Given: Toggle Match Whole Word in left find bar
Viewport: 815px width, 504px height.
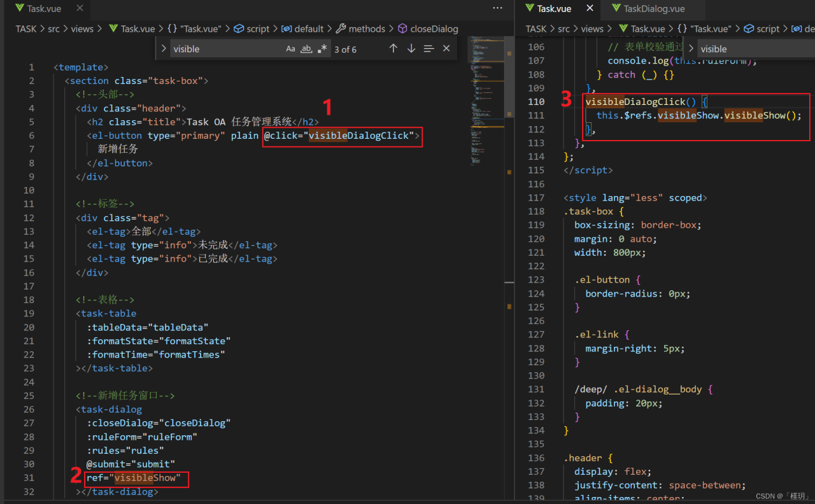Looking at the screenshot, I should point(306,49).
